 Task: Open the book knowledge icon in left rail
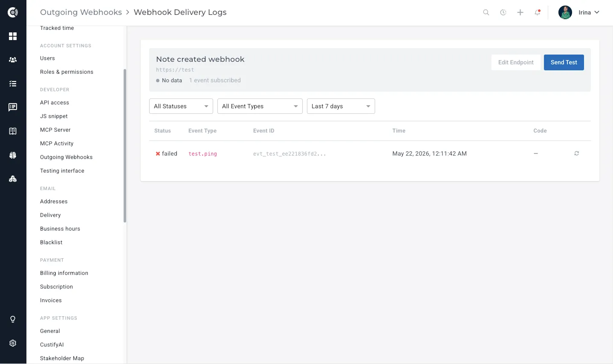pos(13,131)
